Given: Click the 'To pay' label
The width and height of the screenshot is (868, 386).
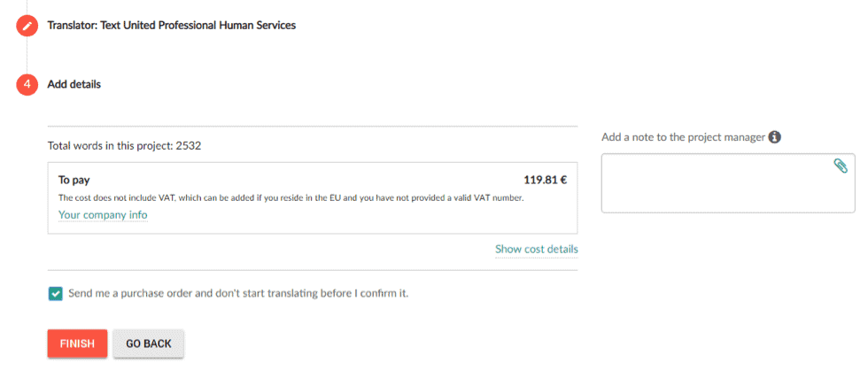Looking at the screenshot, I should coord(74,180).
